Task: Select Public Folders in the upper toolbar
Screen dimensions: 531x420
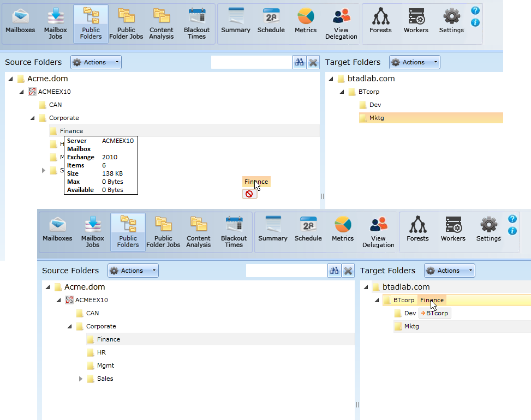Action: tap(91, 24)
